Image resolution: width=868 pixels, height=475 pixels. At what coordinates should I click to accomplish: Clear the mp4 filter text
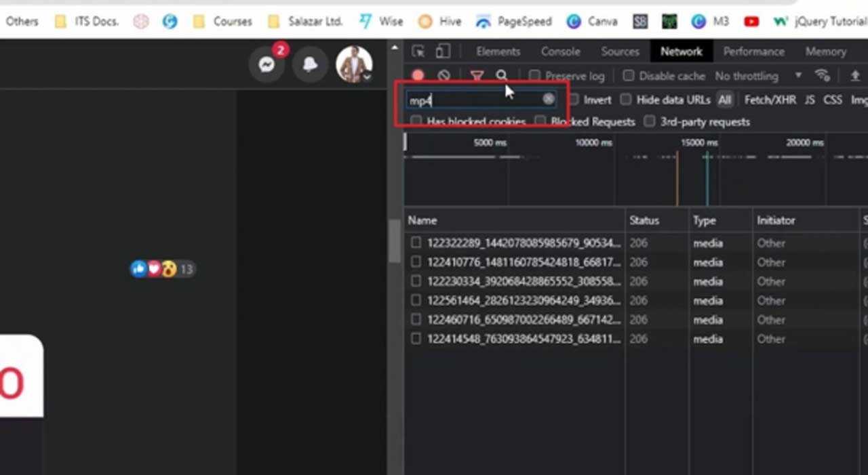548,100
